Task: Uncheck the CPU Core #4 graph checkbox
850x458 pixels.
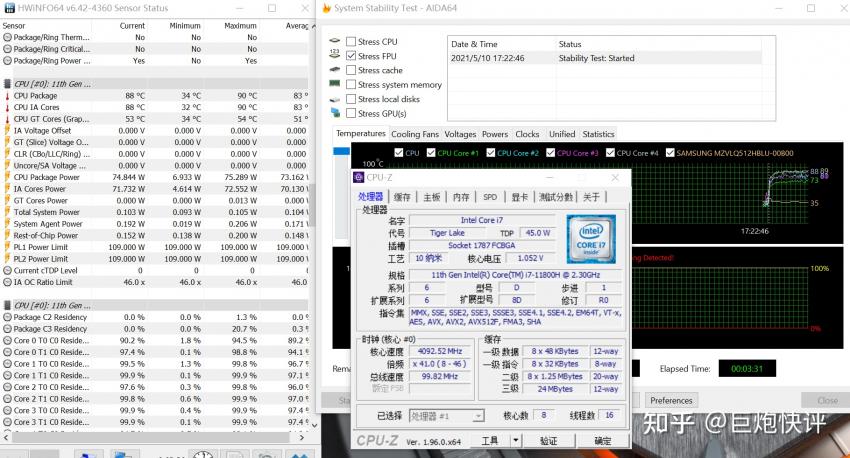Action: pos(610,153)
